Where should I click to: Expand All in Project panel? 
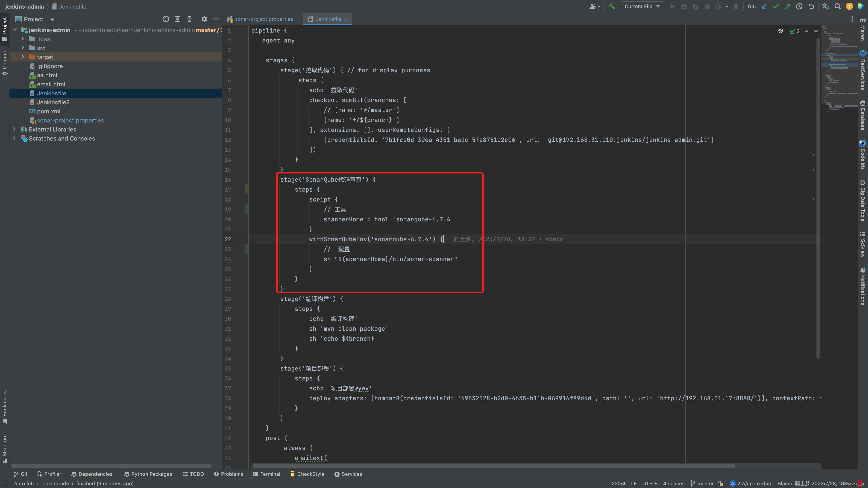(178, 19)
